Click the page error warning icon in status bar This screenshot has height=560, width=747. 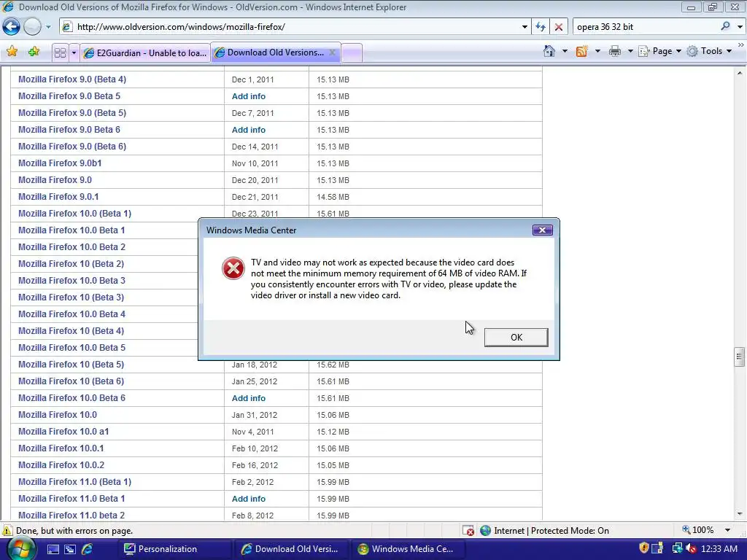coord(7,531)
